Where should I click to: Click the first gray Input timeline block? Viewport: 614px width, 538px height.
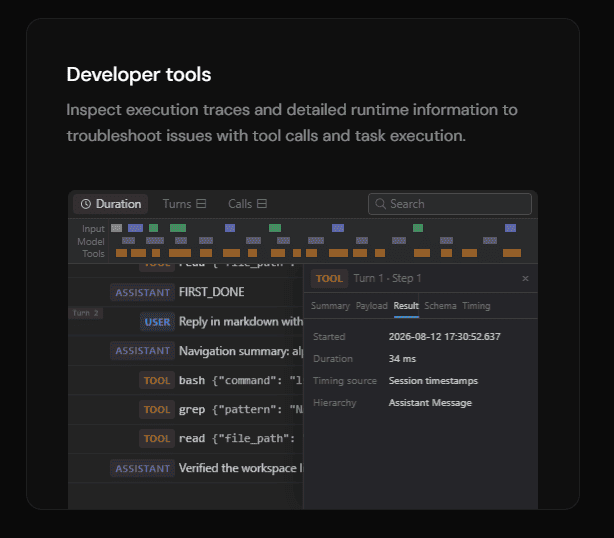point(116,228)
